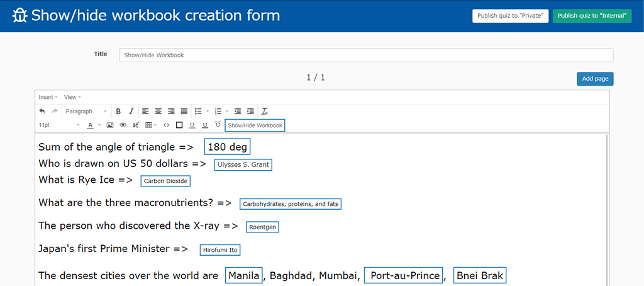The image size is (644, 286).
Task: Open the Paragraph format dropdown
Action: pyautogui.click(x=86, y=112)
